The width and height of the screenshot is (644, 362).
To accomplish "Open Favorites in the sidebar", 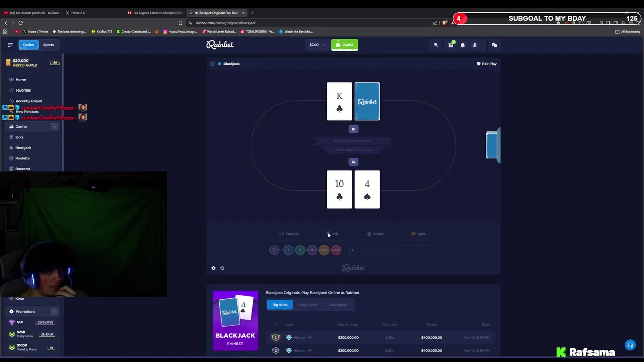I will 23,90.
